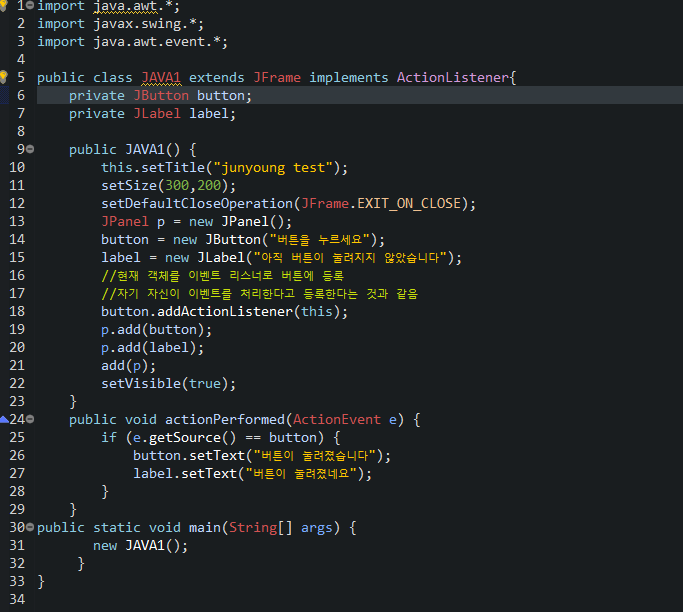Click the comment on line 17

(x=260, y=294)
